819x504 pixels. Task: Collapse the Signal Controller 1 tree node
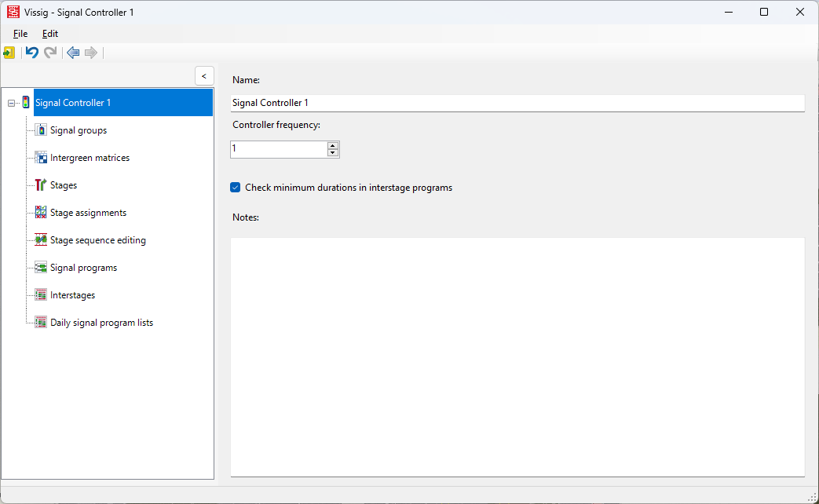point(11,103)
